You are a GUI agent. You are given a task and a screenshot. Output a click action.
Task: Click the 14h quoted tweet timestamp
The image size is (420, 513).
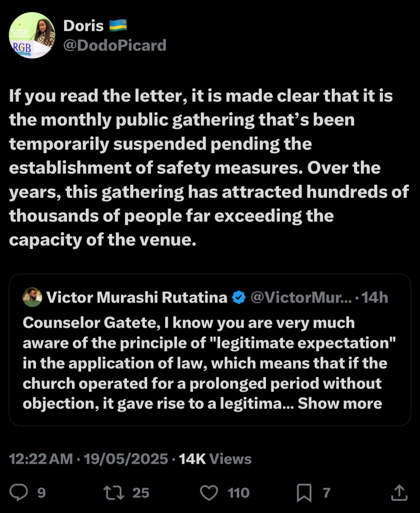pyautogui.click(x=375, y=298)
